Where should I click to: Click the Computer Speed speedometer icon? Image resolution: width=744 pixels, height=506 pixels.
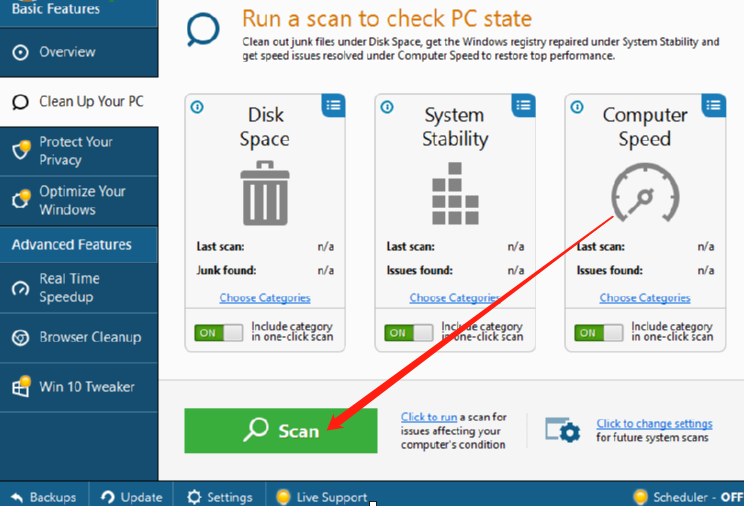pos(645,192)
